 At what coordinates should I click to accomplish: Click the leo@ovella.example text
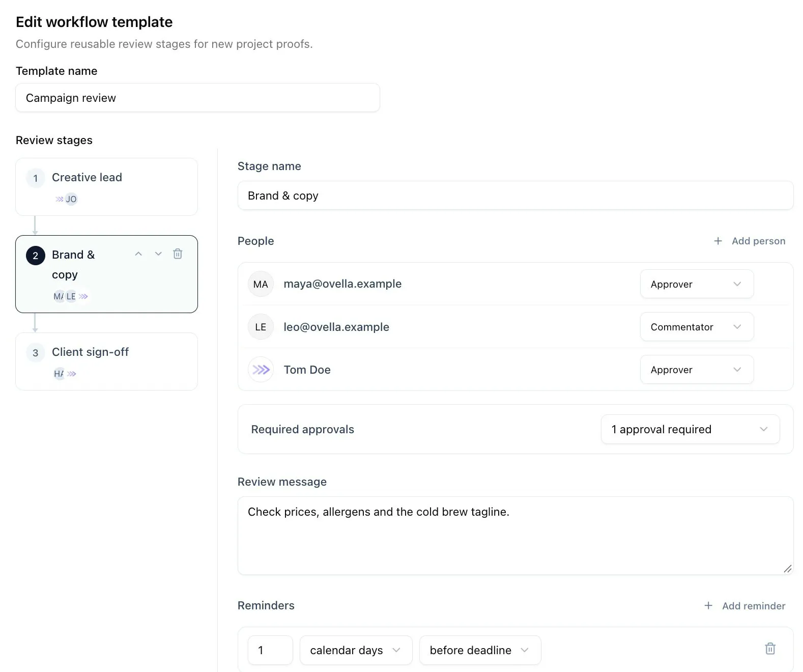point(336,327)
